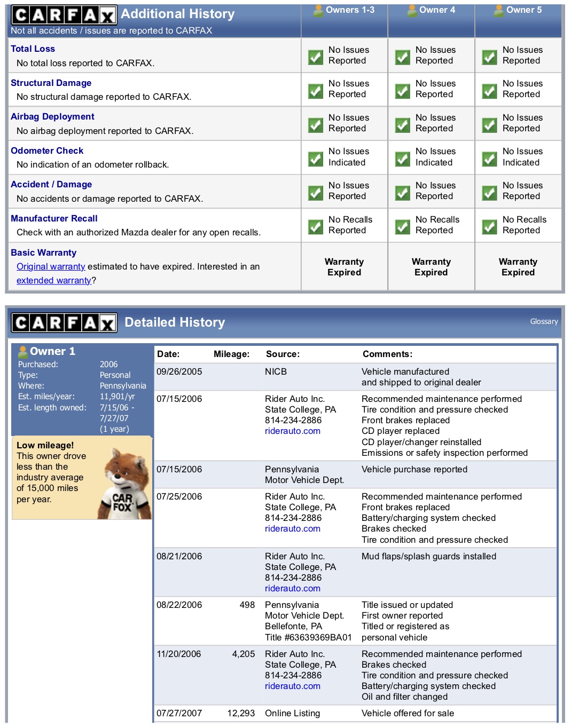This screenshot has width=571, height=728.
Task: Click Total Loss green checkmark for Owner 4
Action: click(403, 57)
